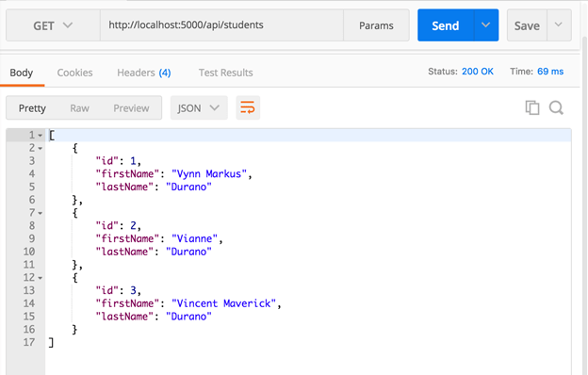This screenshot has height=375, width=588.
Task: Click the 69 ms time value
Action: tap(550, 72)
